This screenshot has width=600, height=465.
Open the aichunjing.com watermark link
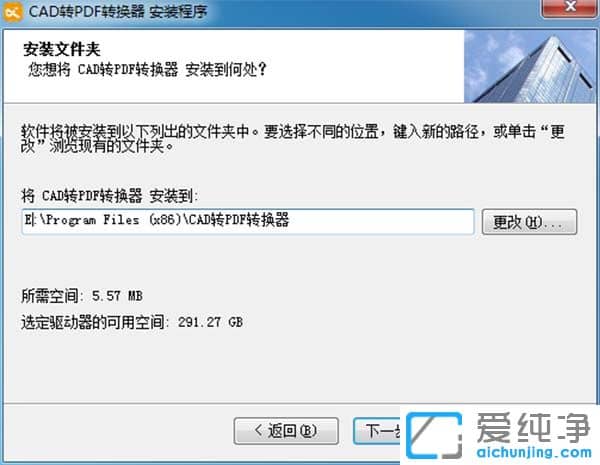[534, 452]
